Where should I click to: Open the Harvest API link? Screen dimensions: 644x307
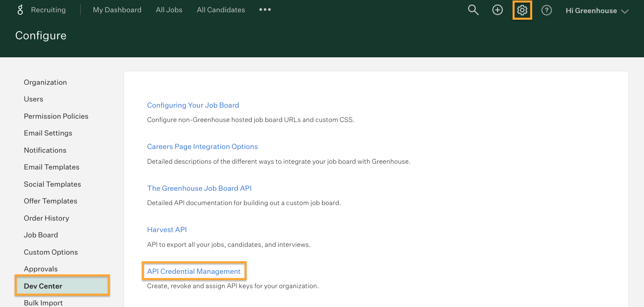(x=167, y=230)
